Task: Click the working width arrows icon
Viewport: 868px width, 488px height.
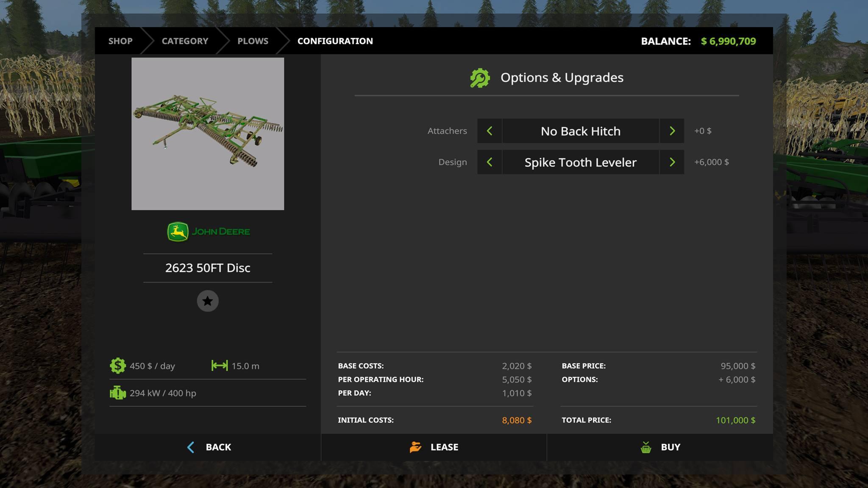Action: (219, 366)
